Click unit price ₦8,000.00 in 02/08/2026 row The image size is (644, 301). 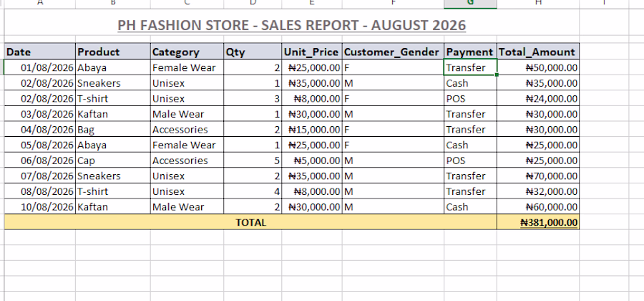click(312, 99)
